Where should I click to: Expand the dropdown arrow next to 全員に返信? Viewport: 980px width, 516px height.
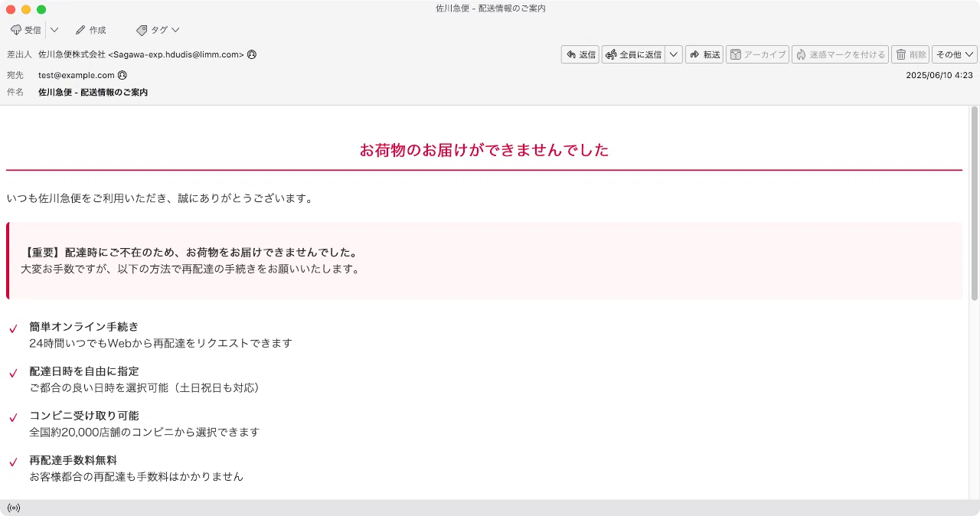674,54
